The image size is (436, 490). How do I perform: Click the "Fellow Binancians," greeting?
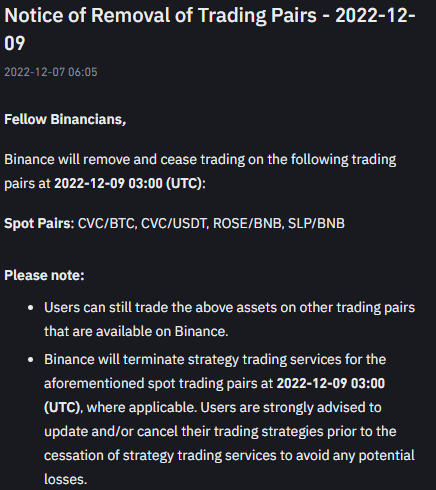point(65,119)
